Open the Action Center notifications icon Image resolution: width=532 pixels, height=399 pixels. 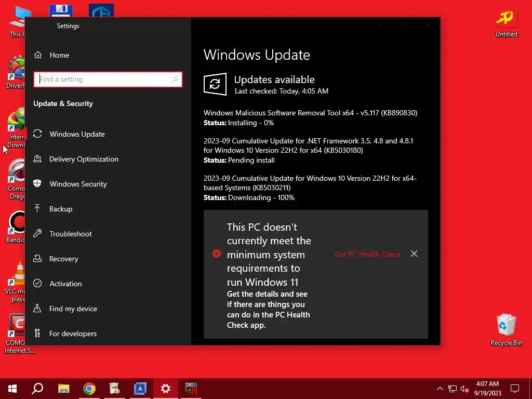(x=515, y=389)
